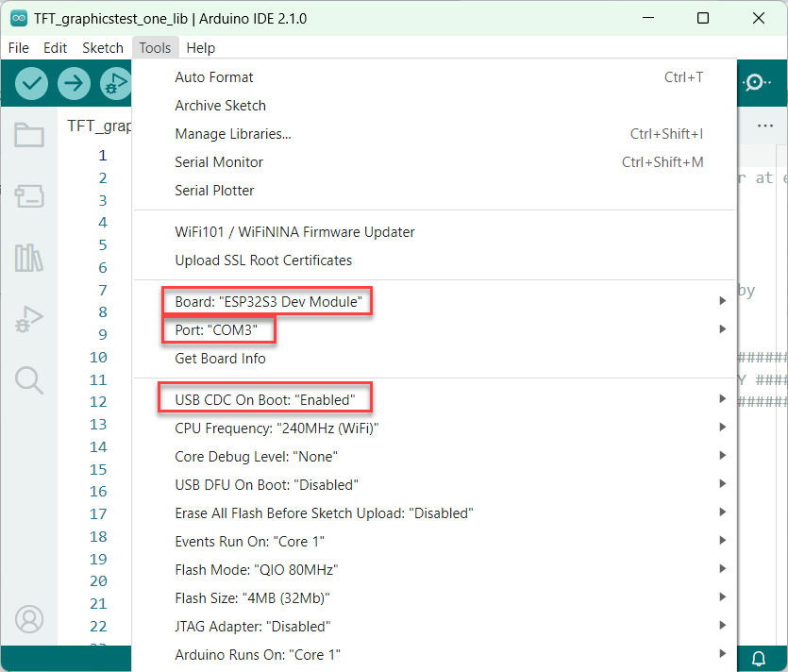Click line number 15 in the gutter
This screenshot has height=672, width=788.
coord(98,469)
